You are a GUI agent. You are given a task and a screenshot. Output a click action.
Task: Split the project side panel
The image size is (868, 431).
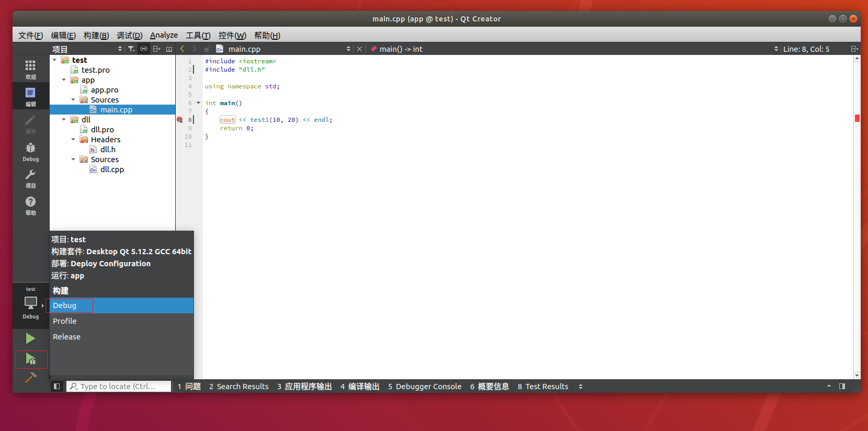tap(156, 49)
